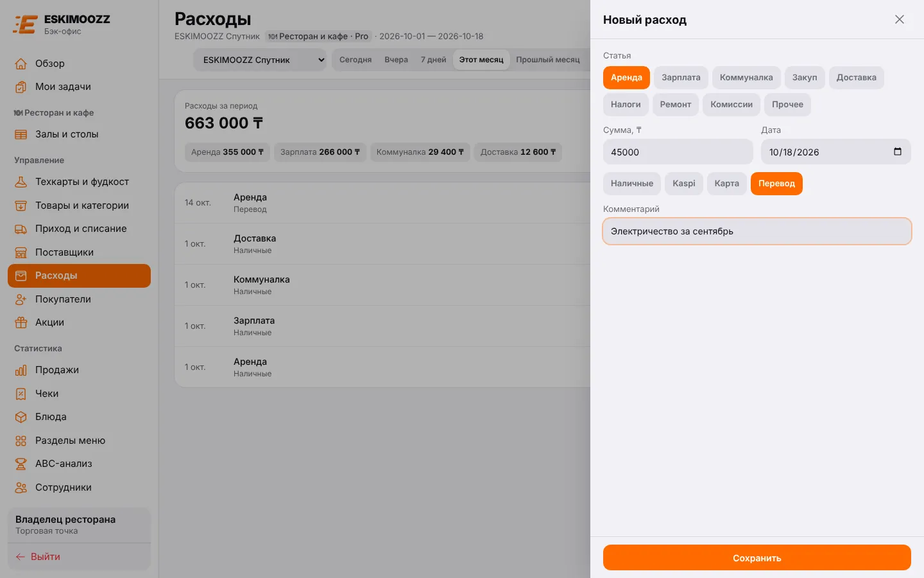Open the 14 окт. Аренда Перевод row
The height and width of the screenshot is (578, 924).
382,203
